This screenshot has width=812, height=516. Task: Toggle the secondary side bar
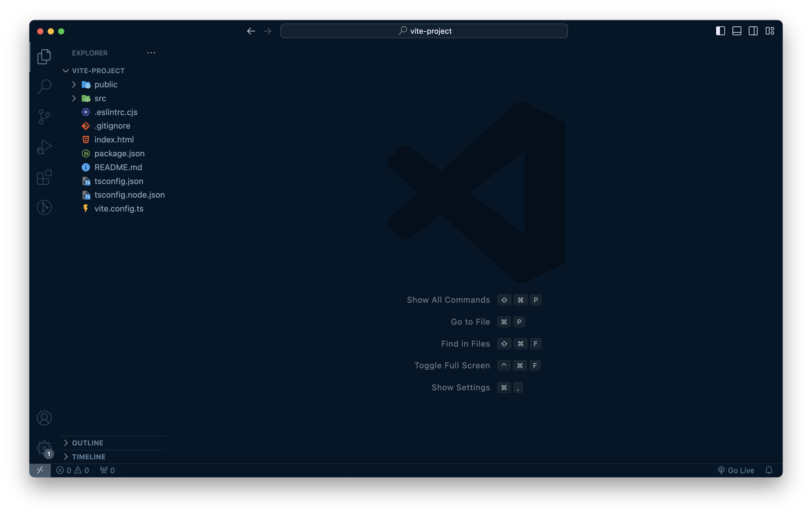tap(753, 31)
